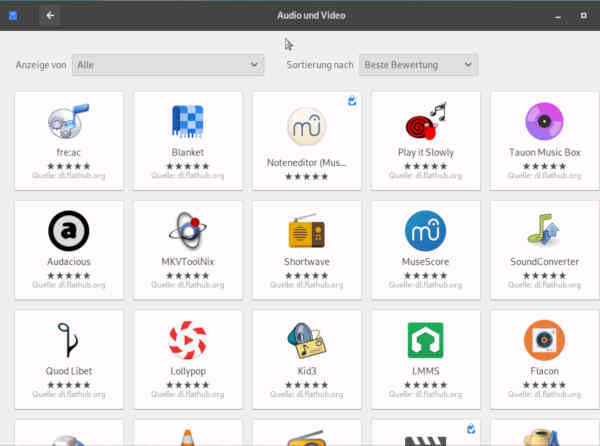600x446 pixels.
Task: Click the Audacious name label
Action: tap(69, 262)
